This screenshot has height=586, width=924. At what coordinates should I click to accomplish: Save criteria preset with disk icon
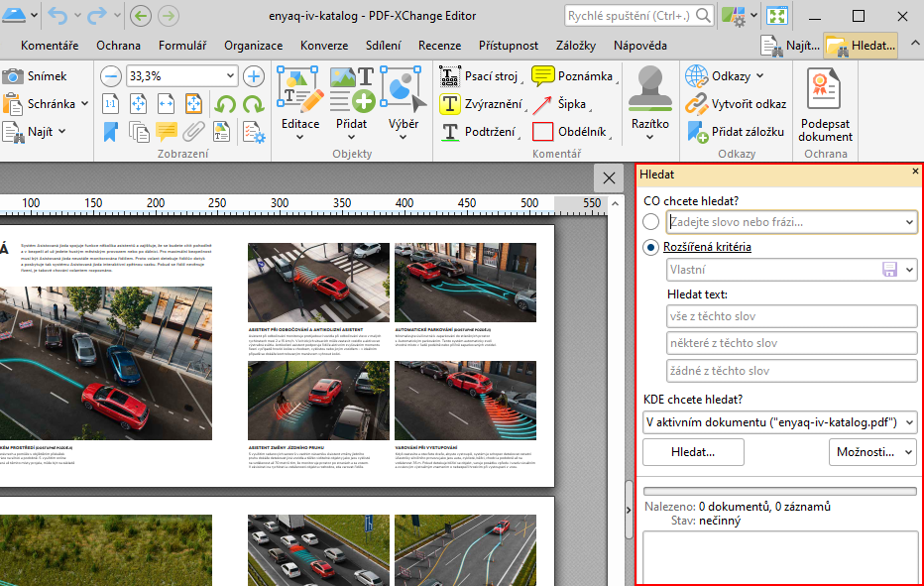coord(889,270)
